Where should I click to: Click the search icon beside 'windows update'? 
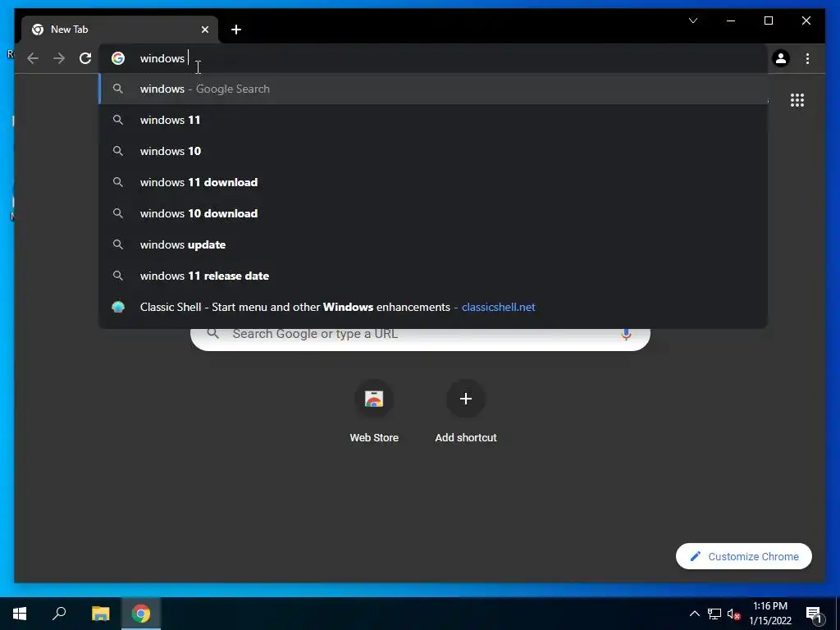click(118, 244)
